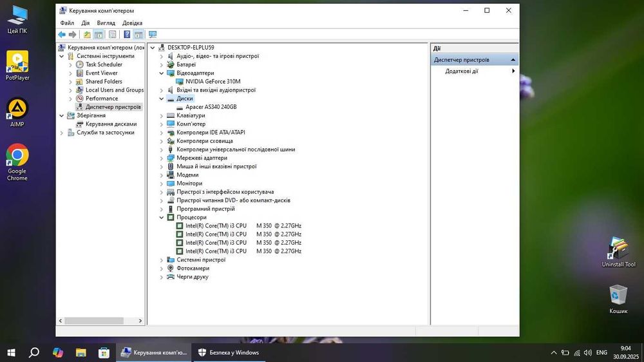Select the Кошик recycle bin icon
This screenshot has width=644, height=362.
tap(618, 299)
